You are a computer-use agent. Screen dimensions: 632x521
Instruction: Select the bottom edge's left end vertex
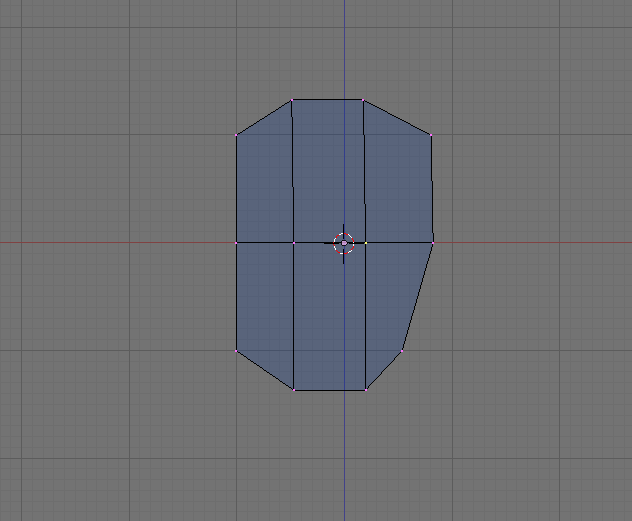tap(293, 390)
